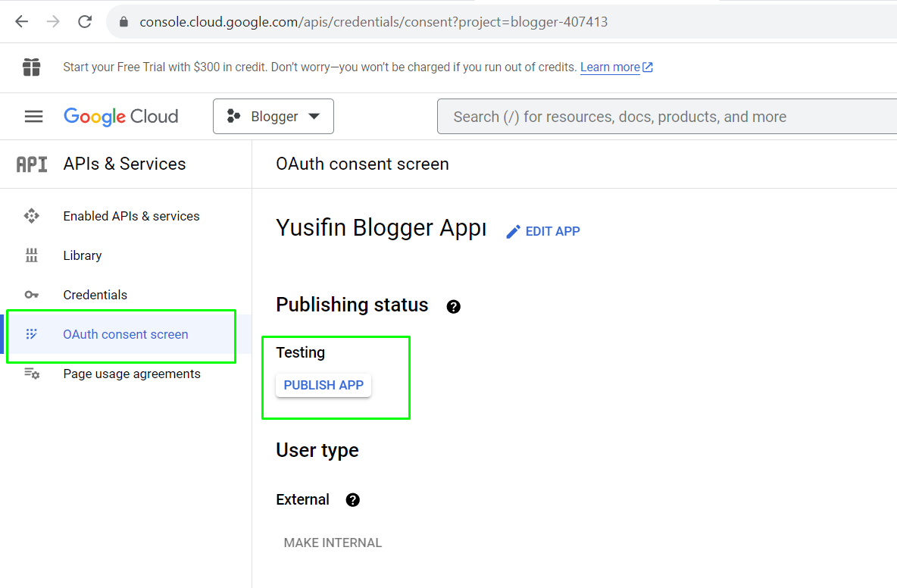
Task: Click the Testing status text
Action: (x=300, y=352)
